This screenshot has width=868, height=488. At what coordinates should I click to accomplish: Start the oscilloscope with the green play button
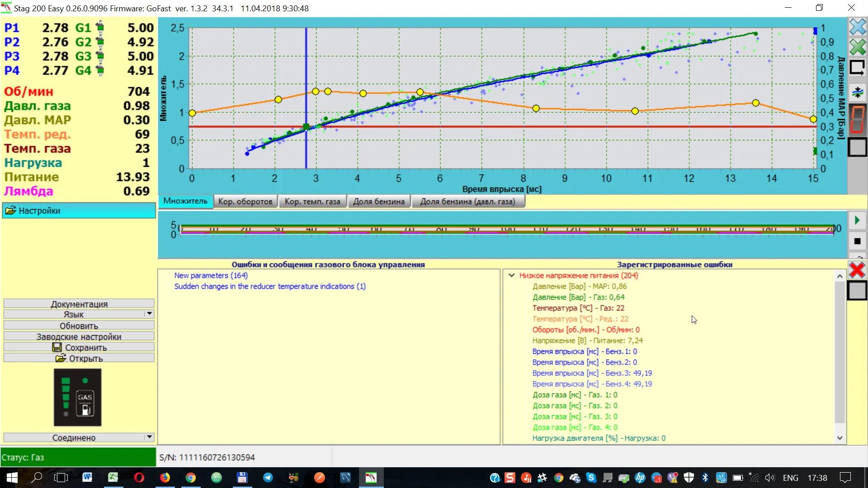pyautogui.click(x=857, y=221)
